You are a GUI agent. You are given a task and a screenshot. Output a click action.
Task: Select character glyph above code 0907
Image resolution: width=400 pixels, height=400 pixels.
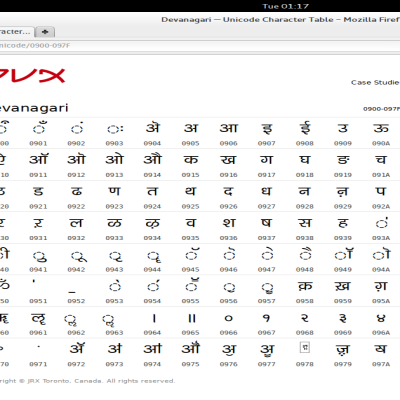[x=267, y=128]
